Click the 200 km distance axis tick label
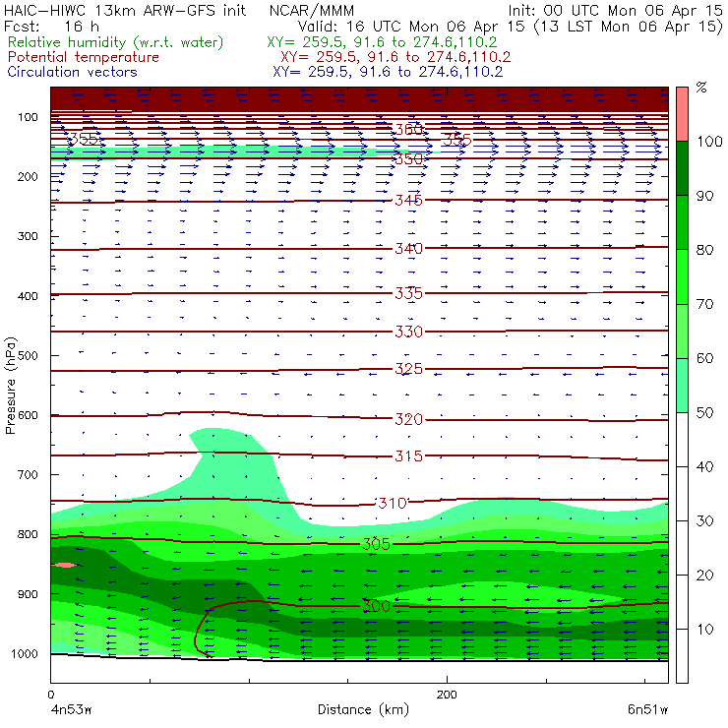This screenshot has height=728, width=728. click(x=447, y=695)
